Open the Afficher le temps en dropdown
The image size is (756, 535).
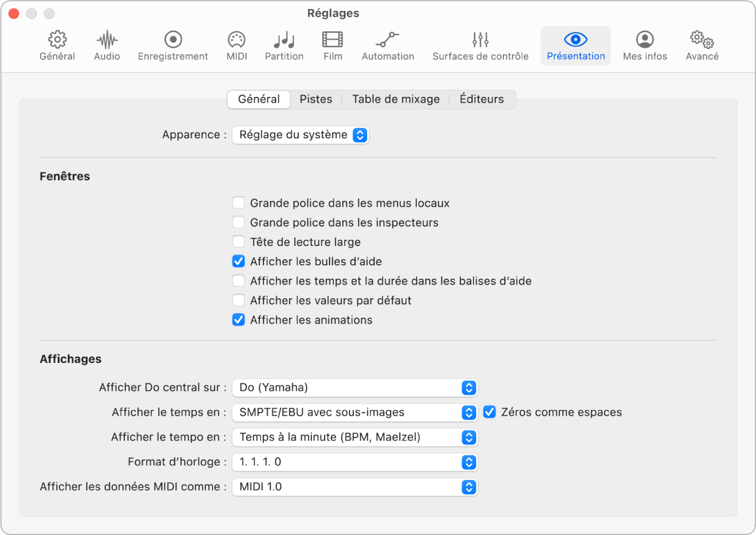[355, 412]
